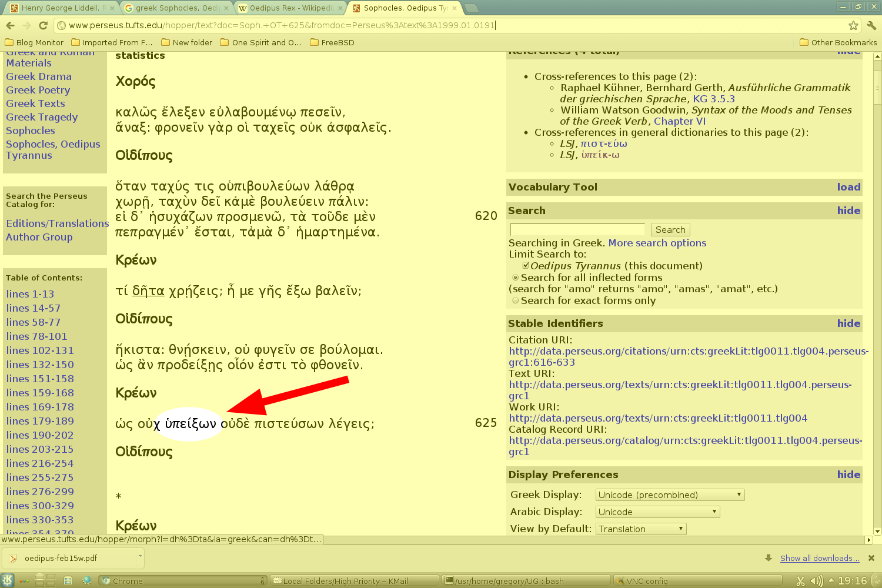
Task: Switch to bash terminal in taskbar
Action: click(526, 581)
